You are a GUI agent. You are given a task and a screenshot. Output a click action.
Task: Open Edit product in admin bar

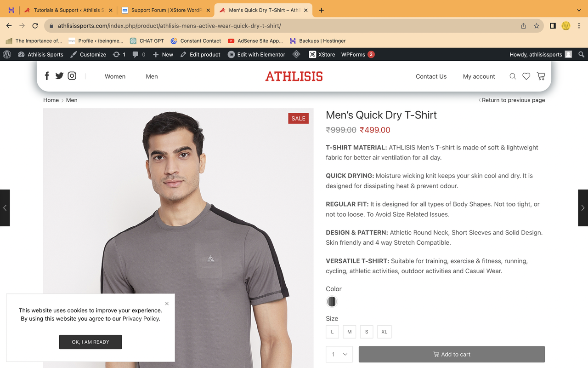point(200,54)
